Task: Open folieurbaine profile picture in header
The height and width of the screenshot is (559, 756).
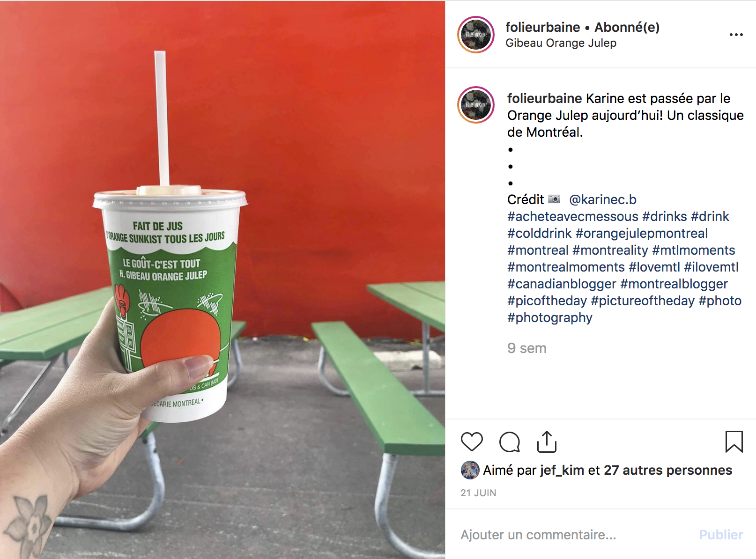Action: pyautogui.click(x=476, y=35)
